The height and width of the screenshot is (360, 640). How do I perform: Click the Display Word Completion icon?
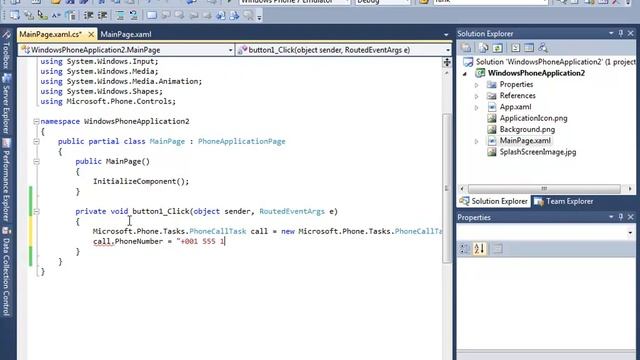(x=56, y=16)
